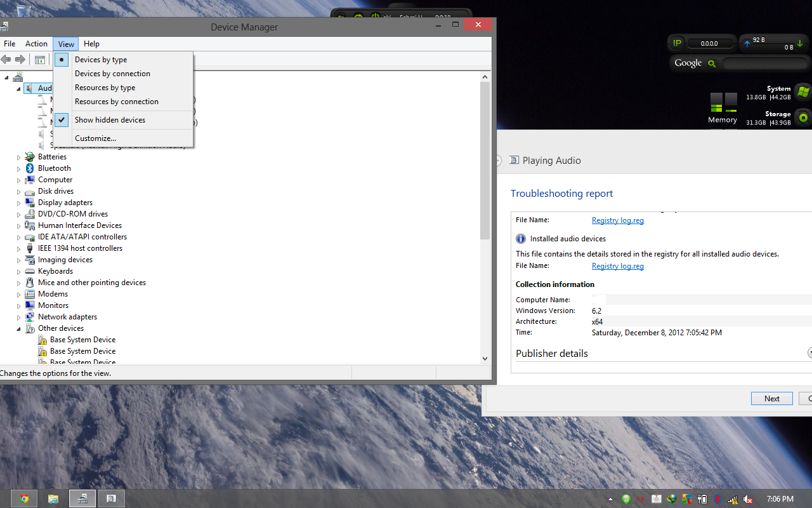Screen dimensions: 812x508
Task: Expand the Network adapters category
Action: [18, 317]
